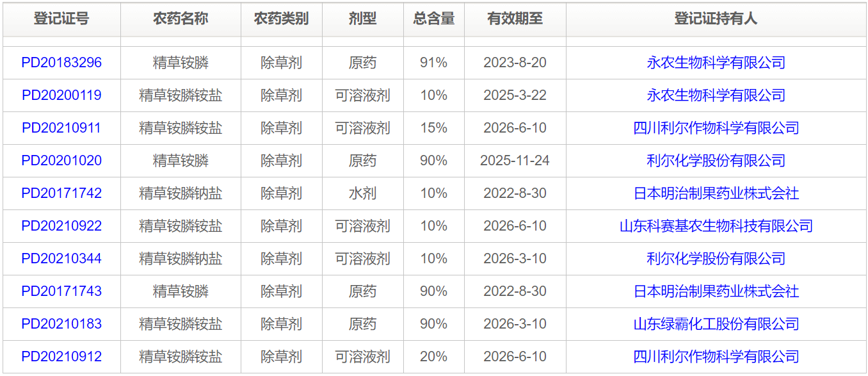Select 除草剂 in the PD20210911 row

coord(281,128)
